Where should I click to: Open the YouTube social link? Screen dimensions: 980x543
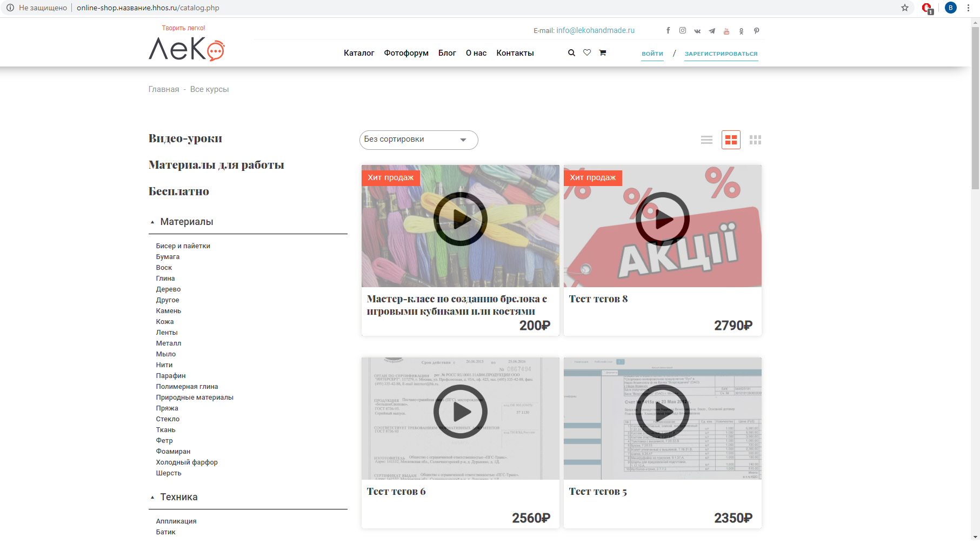pos(726,31)
